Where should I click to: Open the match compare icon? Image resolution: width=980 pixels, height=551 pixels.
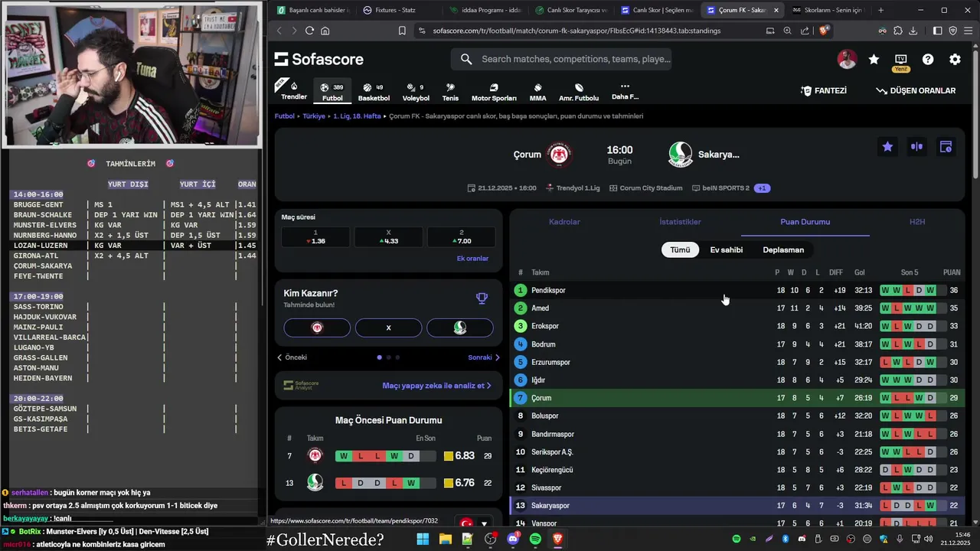click(916, 146)
